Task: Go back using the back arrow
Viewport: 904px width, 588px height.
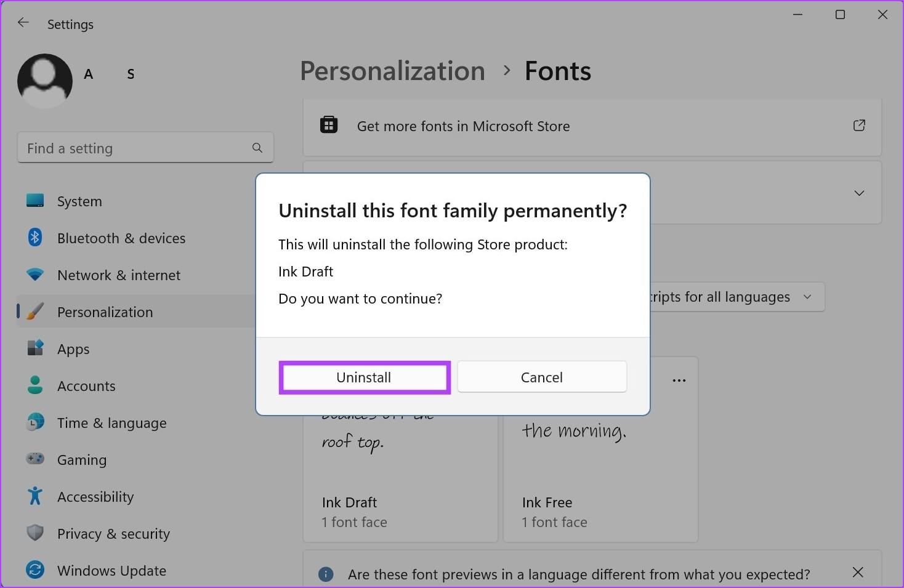Action: tap(23, 23)
